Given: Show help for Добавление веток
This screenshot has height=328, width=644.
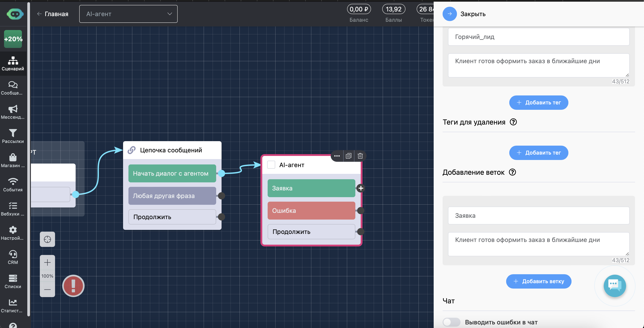Looking at the screenshot, I should [x=512, y=172].
